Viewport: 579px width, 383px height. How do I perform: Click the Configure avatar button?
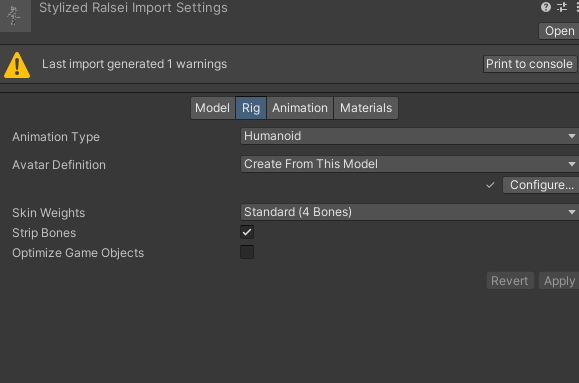point(541,185)
